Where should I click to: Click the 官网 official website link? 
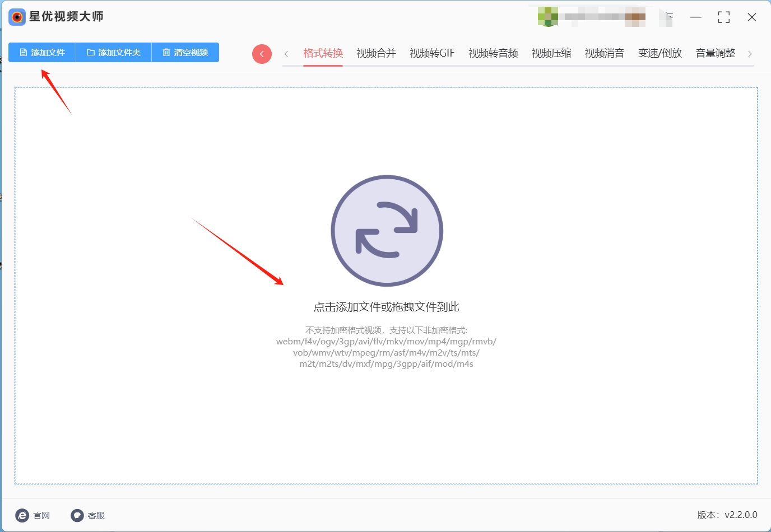41,515
